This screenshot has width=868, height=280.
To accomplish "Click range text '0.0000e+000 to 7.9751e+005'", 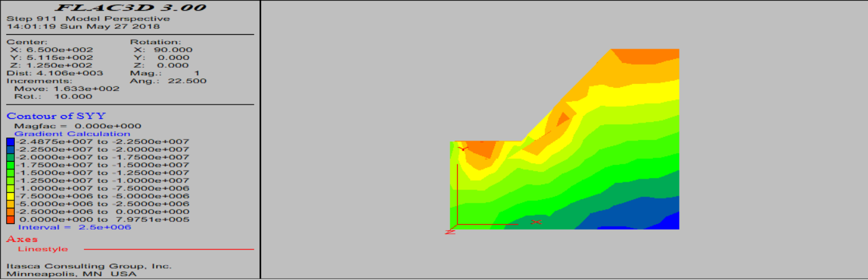I will [104, 220].
